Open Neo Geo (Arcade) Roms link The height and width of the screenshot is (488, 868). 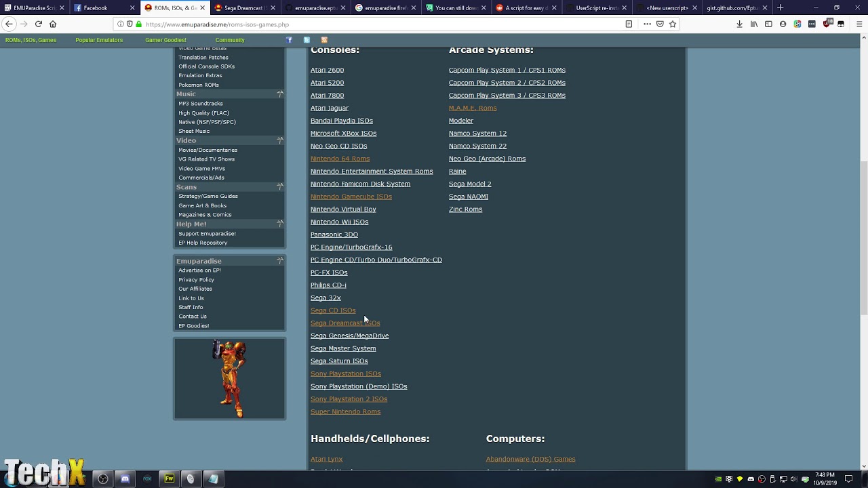[x=487, y=159]
